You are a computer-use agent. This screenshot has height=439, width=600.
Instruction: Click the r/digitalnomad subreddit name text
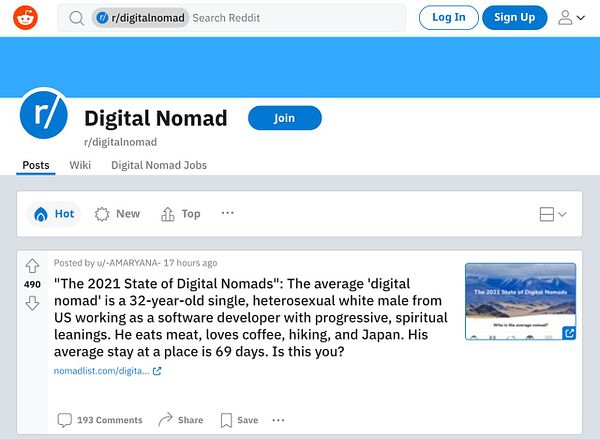click(121, 142)
